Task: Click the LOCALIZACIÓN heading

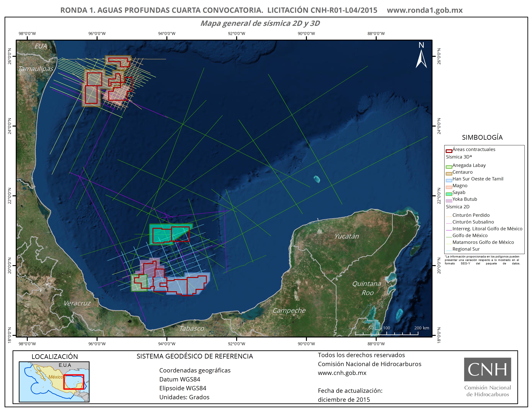Action: click(x=55, y=357)
